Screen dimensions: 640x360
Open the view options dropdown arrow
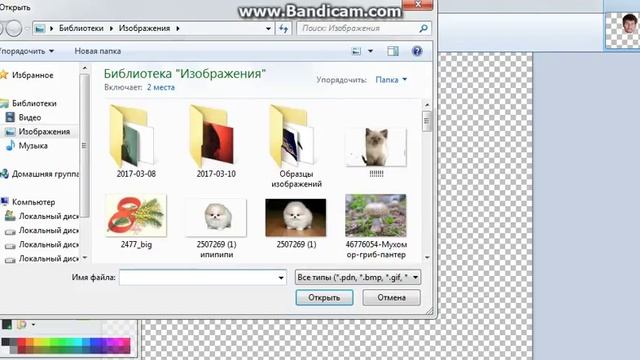[370, 51]
